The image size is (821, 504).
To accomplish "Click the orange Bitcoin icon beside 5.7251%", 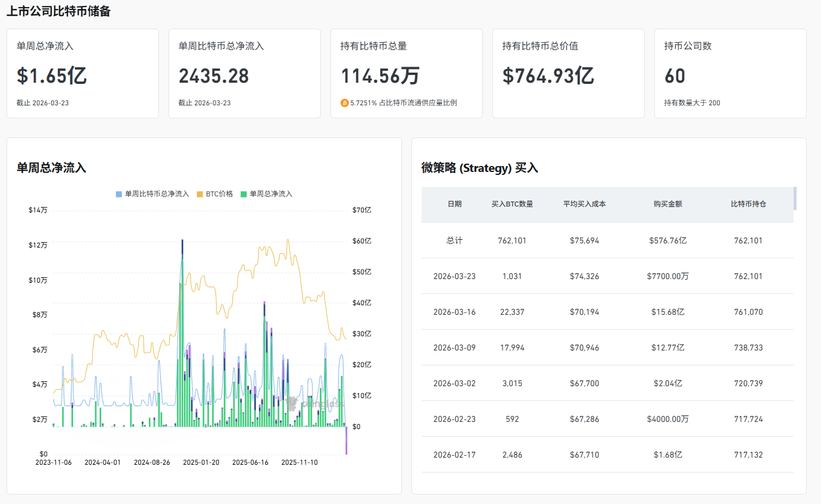I will (344, 103).
